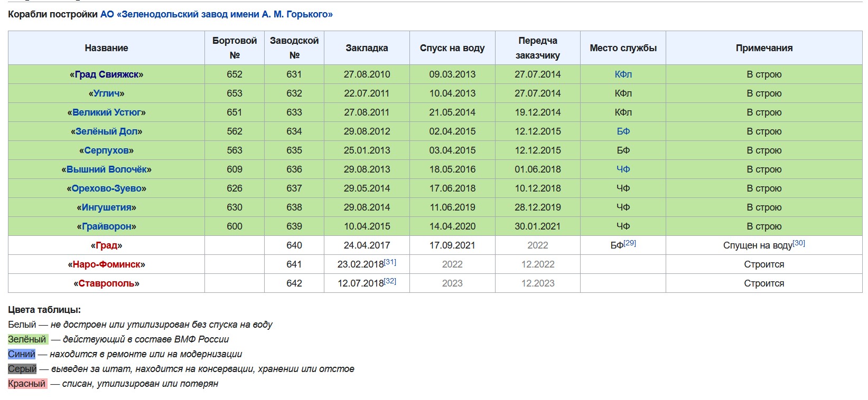Screen dimensions: 868x400
Task: Select the blue Синий legend swatch
Action: [x=22, y=354]
